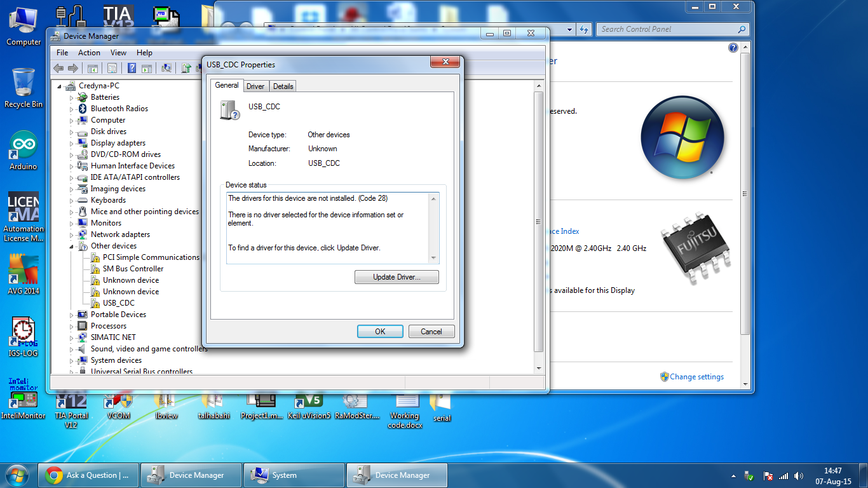
Task: Expand the Display adapters node
Action: click(72, 144)
